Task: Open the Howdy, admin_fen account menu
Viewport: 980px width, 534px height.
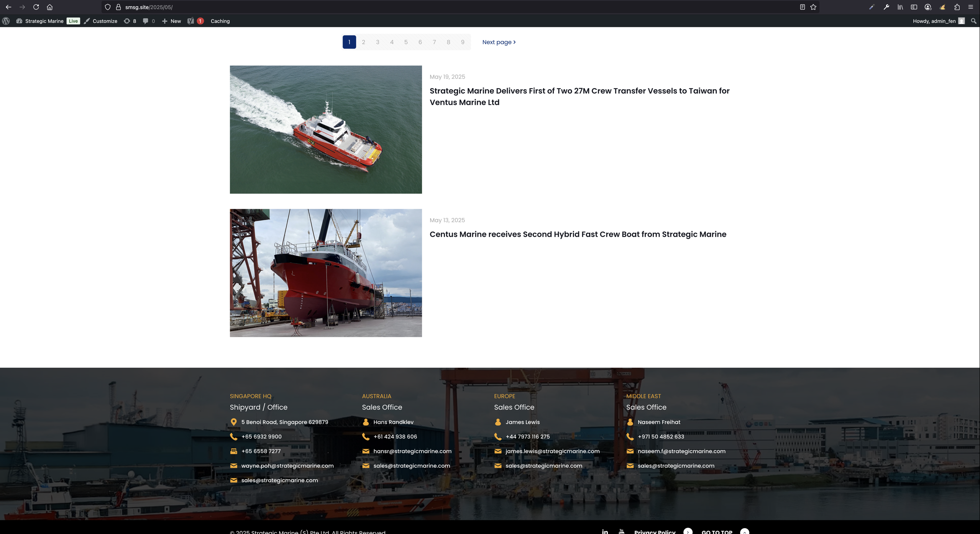Action: pyautogui.click(x=938, y=21)
